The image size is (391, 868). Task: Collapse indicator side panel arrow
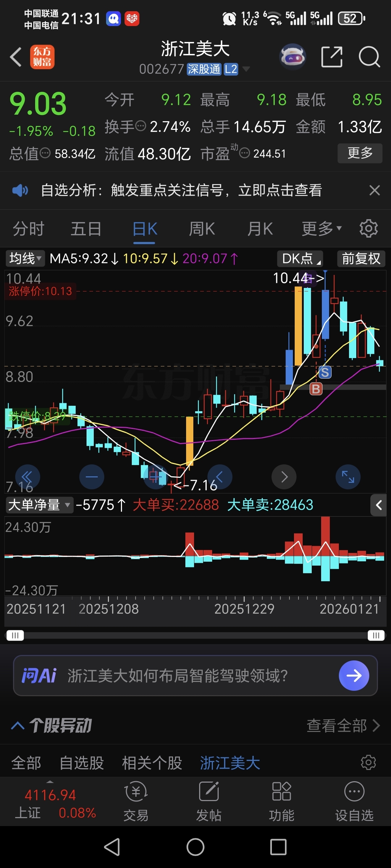pyautogui.click(x=379, y=505)
